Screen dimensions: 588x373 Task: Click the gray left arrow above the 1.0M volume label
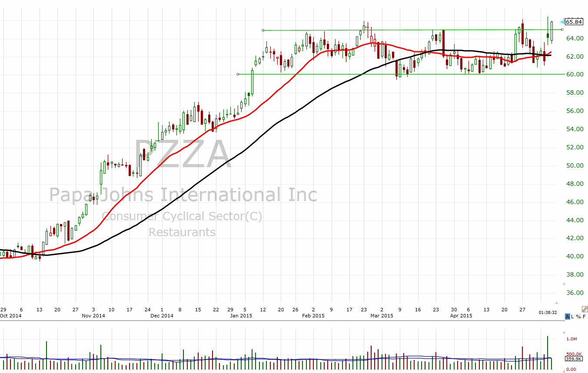pos(564,332)
